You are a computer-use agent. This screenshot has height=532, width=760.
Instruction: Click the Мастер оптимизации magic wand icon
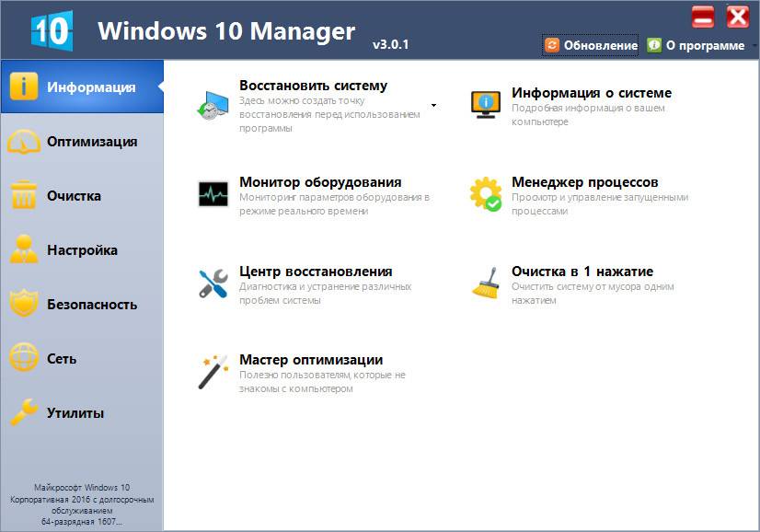(x=213, y=372)
